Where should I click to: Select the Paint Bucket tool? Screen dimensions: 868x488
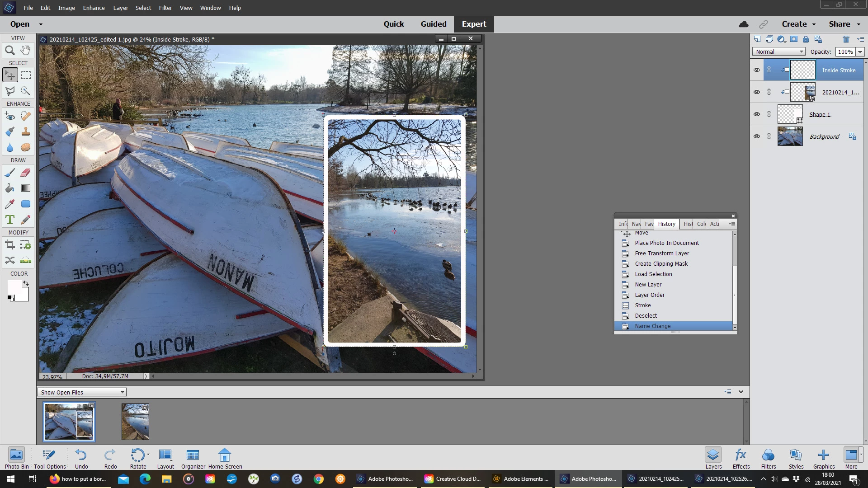pyautogui.click(x=9, y=188)
